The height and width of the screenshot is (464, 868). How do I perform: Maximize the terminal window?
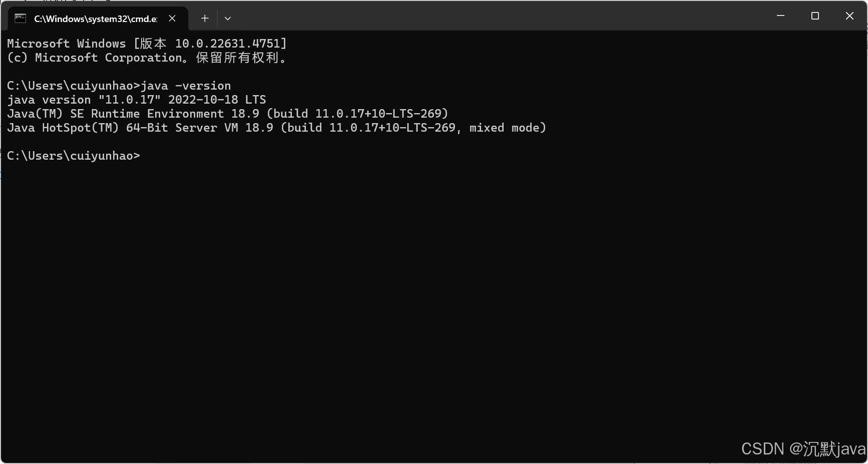point(815,16)
